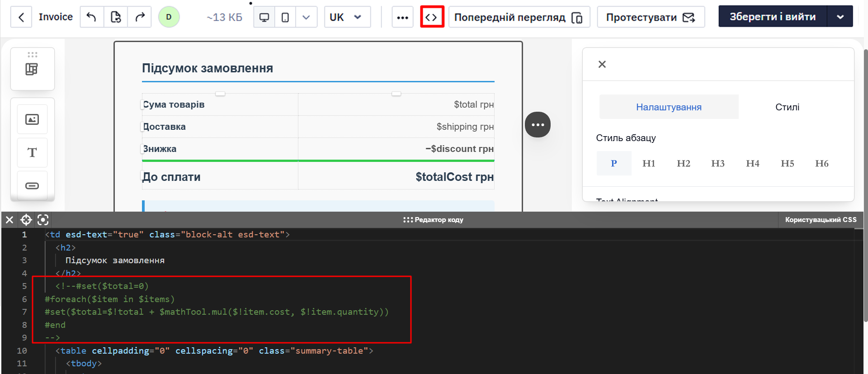
Task: Close the code editor panel
Action: click(x=9, y=220)
